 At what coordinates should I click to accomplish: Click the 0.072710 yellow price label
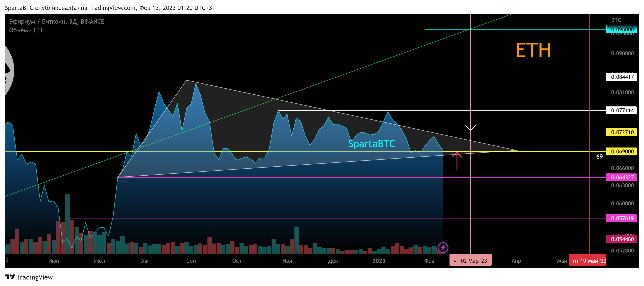[621, 132]
